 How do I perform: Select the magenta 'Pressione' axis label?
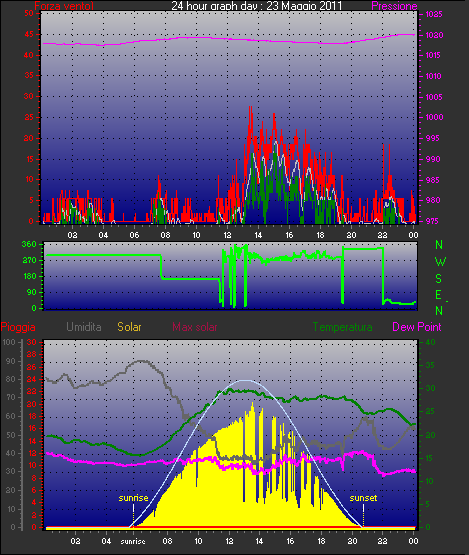pos(394,6)
